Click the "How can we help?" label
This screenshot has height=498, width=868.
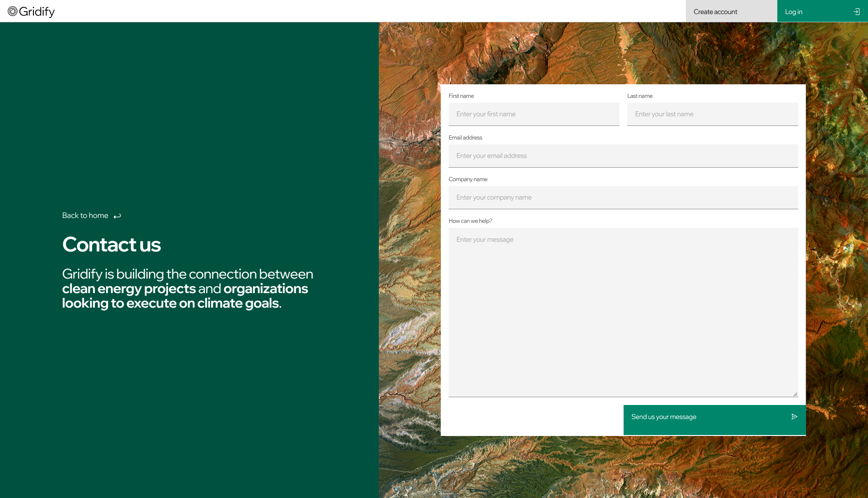click(470, 221)
